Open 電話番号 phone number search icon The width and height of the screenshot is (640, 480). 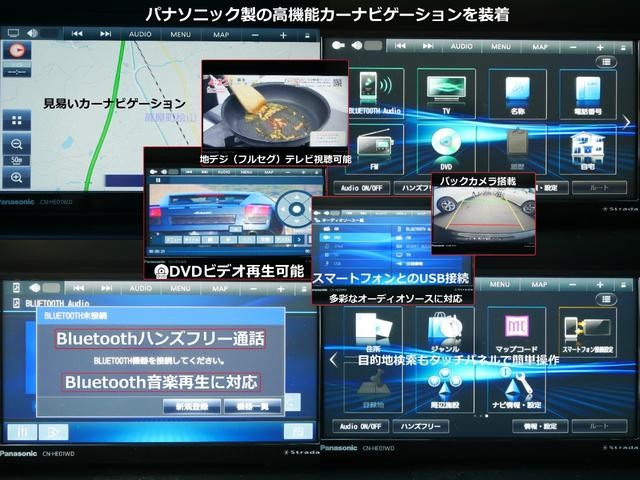588,94
